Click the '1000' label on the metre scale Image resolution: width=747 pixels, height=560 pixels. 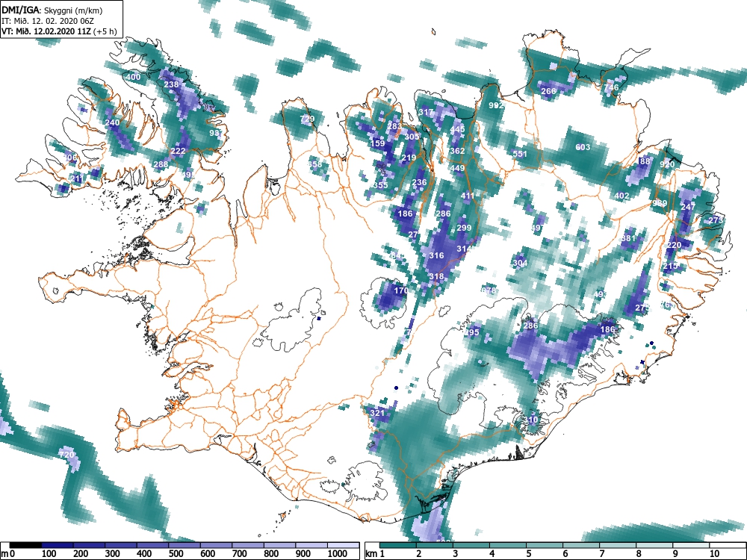coord(337,554)
